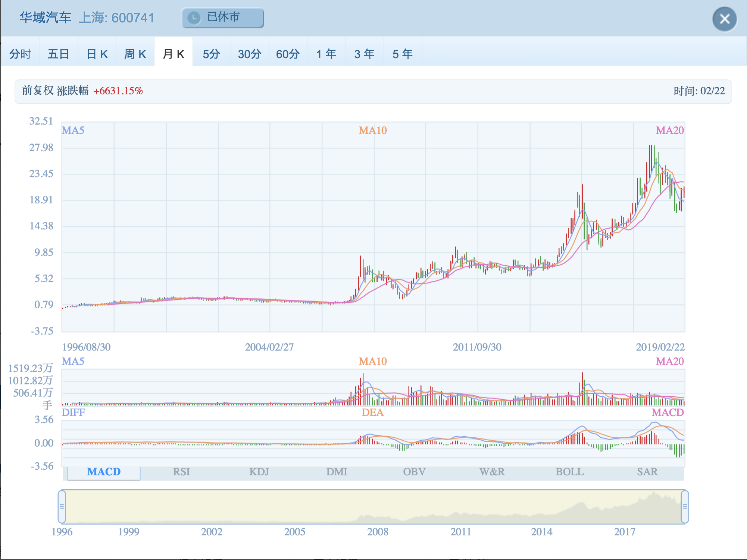The height and width of the screenshot is (560, 747).
Task: Select the MACD indicator tab
Action: [104, 472]
